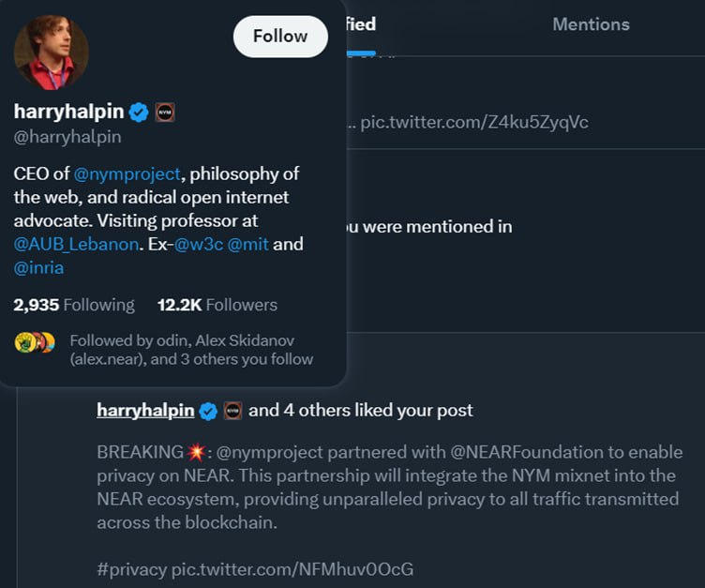Click the NYM affiliation badge in the hover card
705x588 pixels.
tap(165, 113)
